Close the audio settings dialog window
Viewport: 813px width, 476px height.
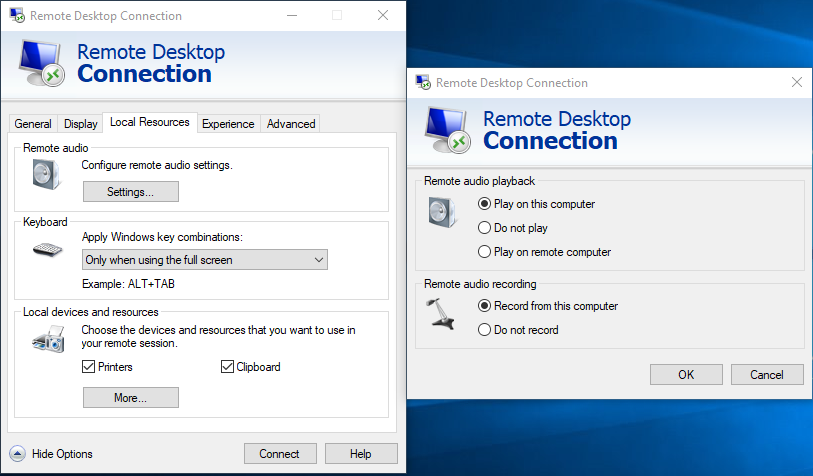pos(797,82)
